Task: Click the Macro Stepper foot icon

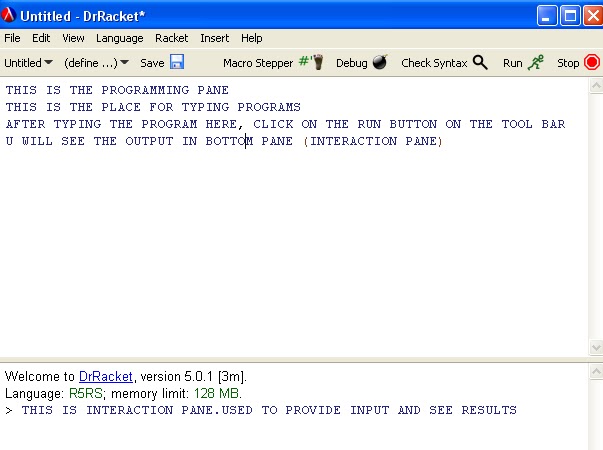Action: (x=312, y=62)
